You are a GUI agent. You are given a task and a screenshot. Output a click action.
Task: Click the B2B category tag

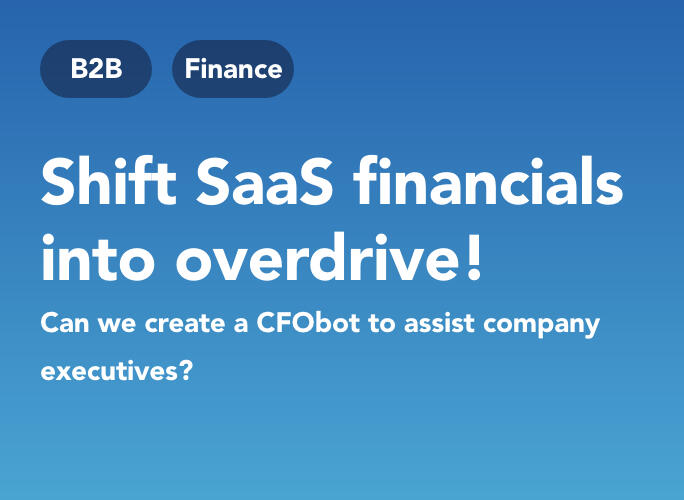point(96,69)
